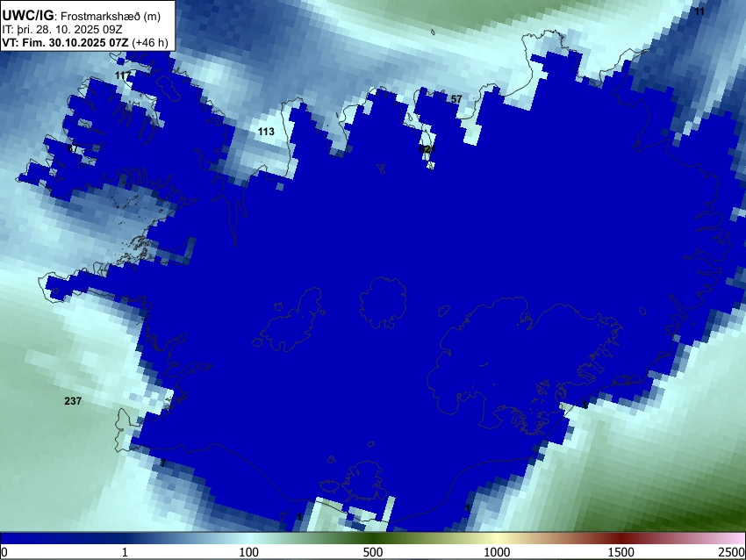Image resolution: width=746 pixels, height=560 pixels.
Task: Click the 'IT: þri. 28. 10. 2025 09Z' line
Action: coord(61,30)
